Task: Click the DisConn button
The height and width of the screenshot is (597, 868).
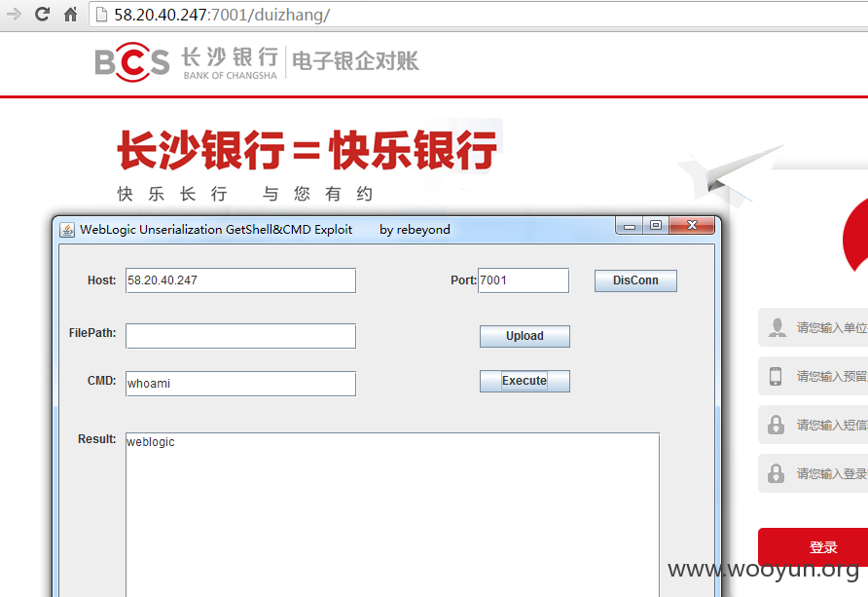Action: point(635,280)
